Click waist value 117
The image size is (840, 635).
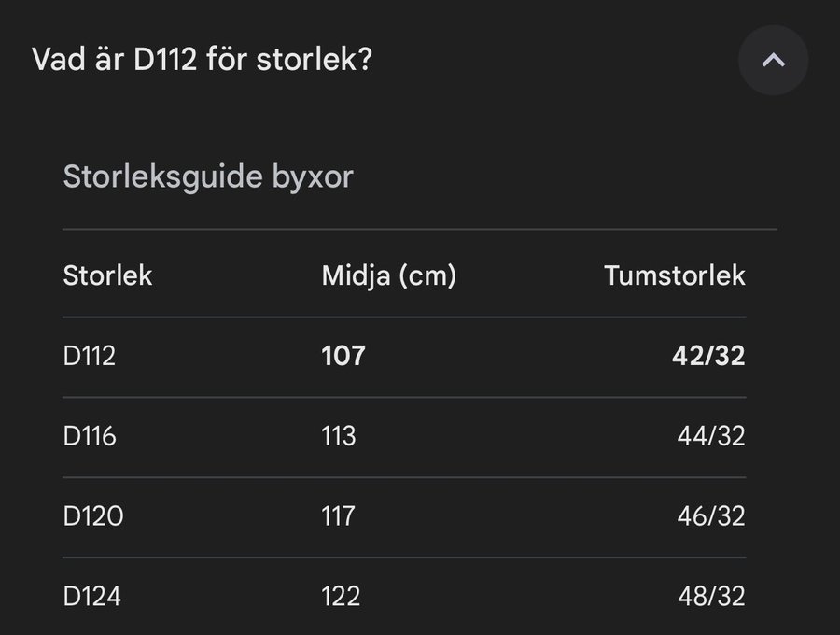click(338, 516)
